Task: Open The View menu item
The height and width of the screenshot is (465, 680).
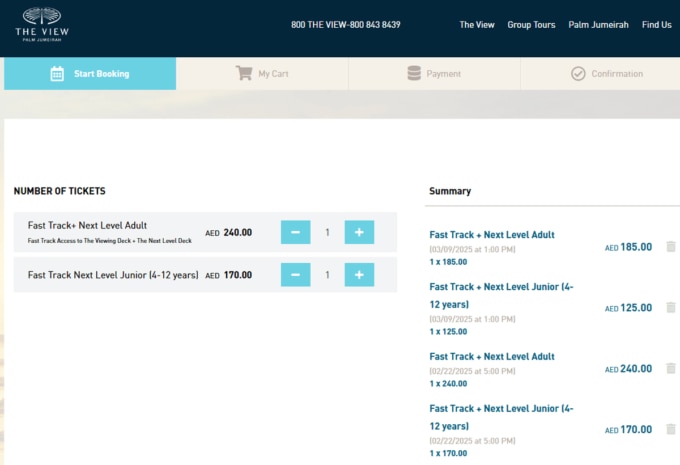Action: (x=477, y=25)
